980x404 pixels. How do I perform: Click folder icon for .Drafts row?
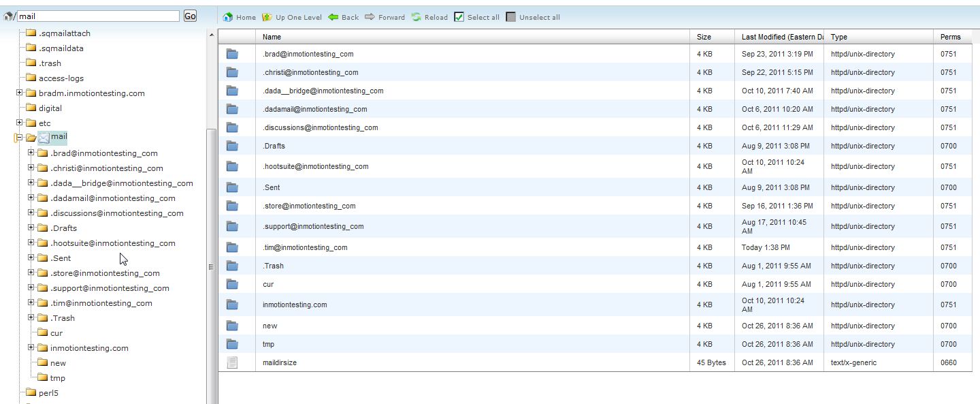(233, 146)
